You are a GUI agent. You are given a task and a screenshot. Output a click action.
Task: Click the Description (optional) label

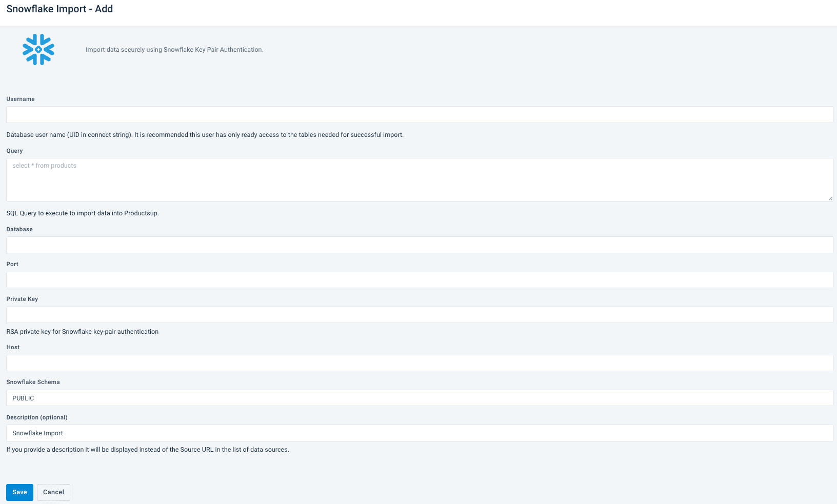(x=37, y=417)
